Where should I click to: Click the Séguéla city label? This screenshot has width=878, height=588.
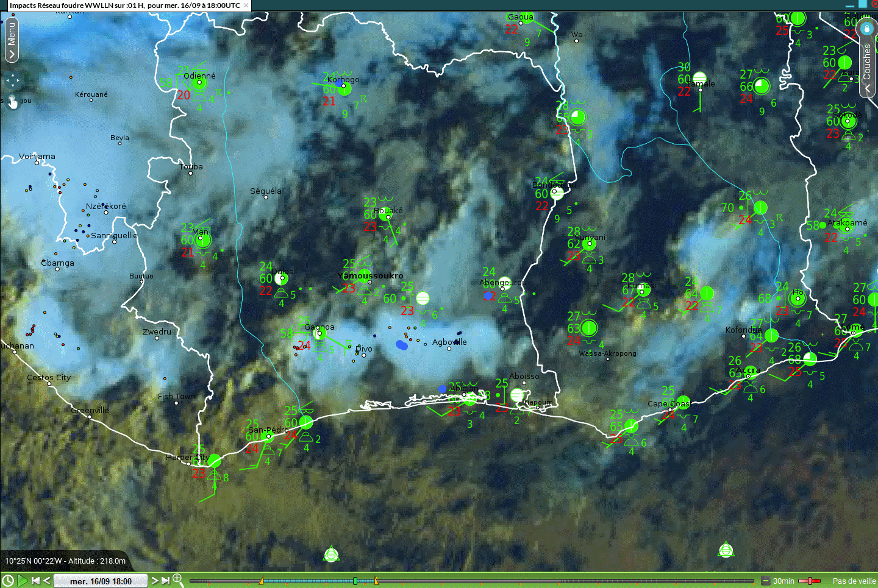tap(266, 191)
